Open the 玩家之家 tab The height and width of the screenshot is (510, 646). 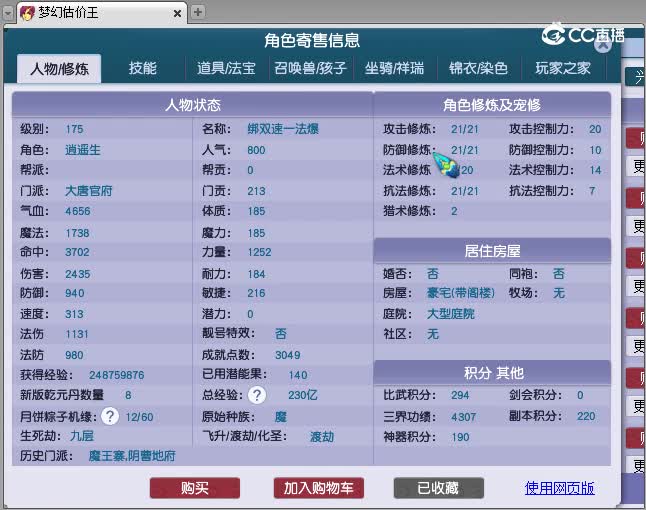click(x=563, y=68)
